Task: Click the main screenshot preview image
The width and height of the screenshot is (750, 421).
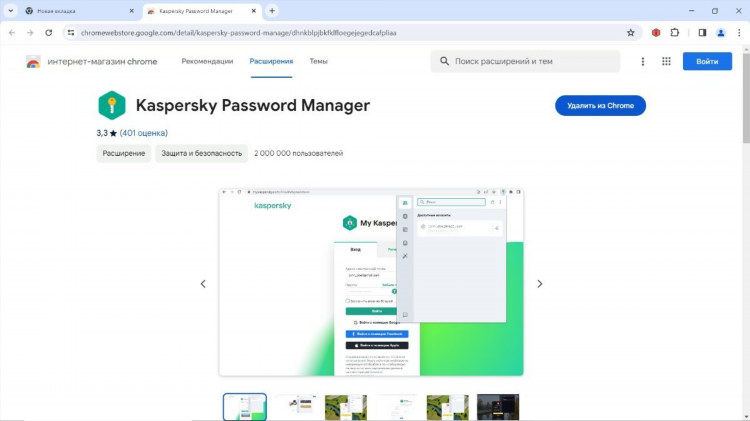Action: click(x=371, y=282)
